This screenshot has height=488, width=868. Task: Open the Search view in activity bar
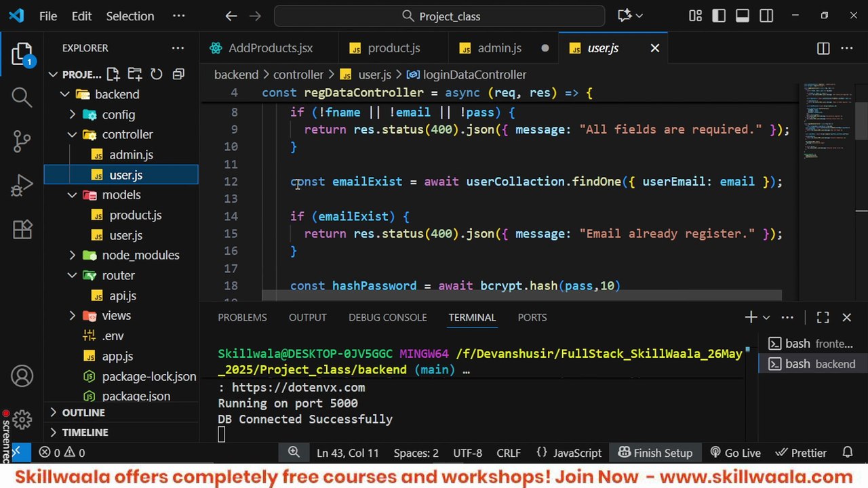pos(22,97)
